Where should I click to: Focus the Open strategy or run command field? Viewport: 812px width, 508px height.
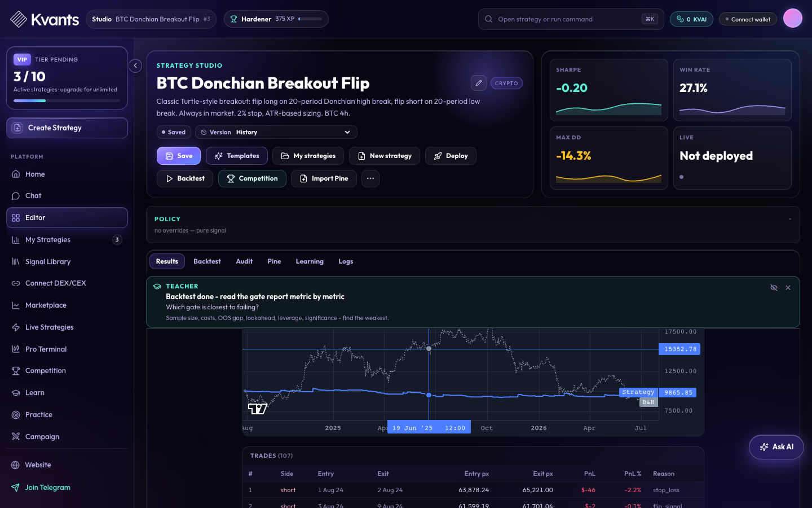[571, 19]
